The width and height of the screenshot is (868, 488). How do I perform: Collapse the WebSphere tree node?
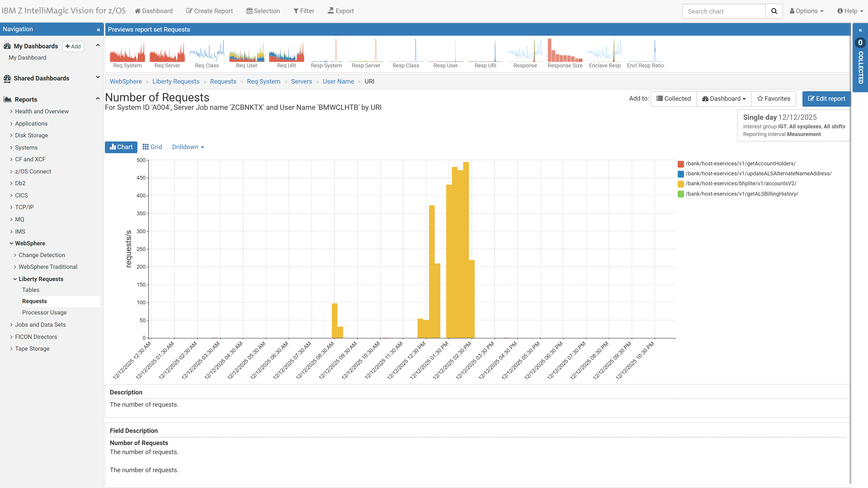[x=30, y=243]
